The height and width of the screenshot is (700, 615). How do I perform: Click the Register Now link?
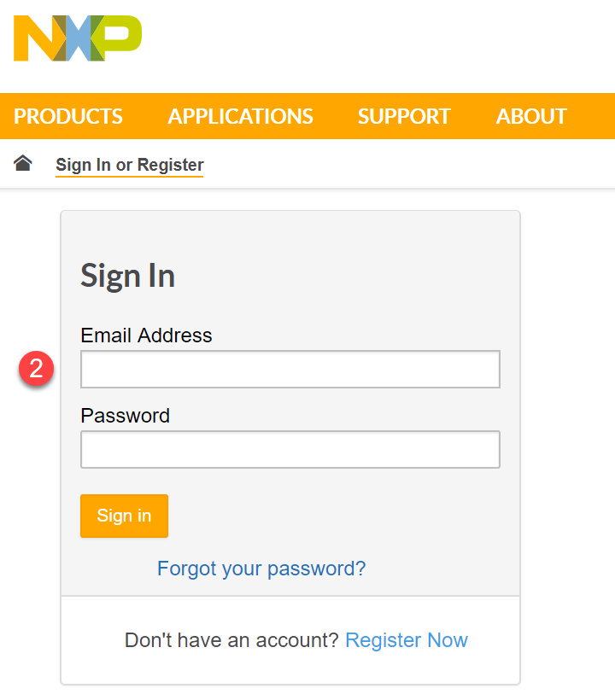(407, 640)
